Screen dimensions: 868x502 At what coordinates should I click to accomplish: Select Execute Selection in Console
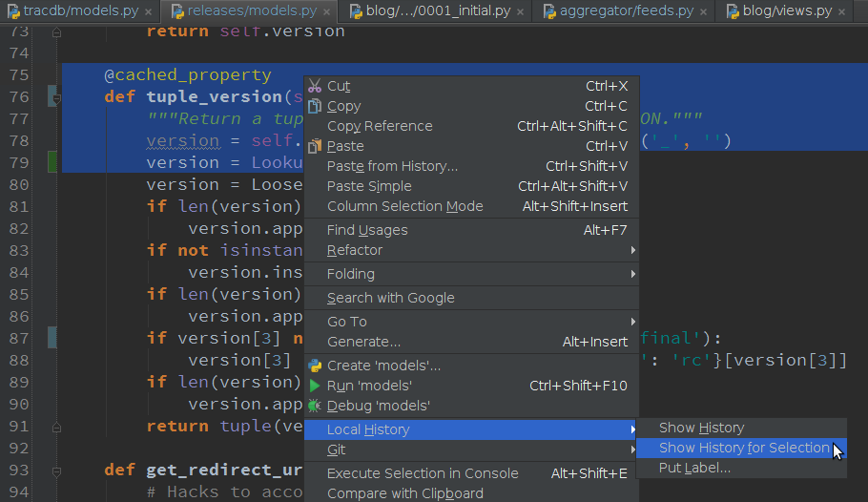[x=471, y=473]
